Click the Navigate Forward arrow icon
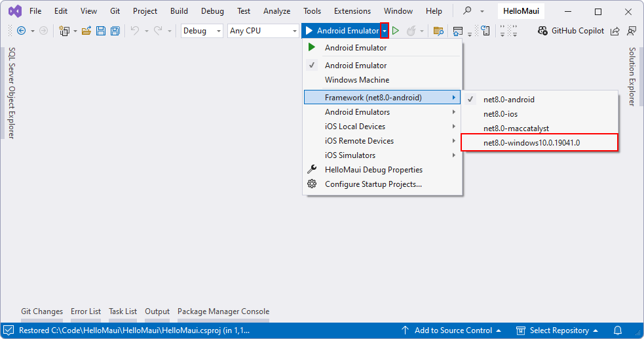Screen dimensions: 644x339 (43, 31)
